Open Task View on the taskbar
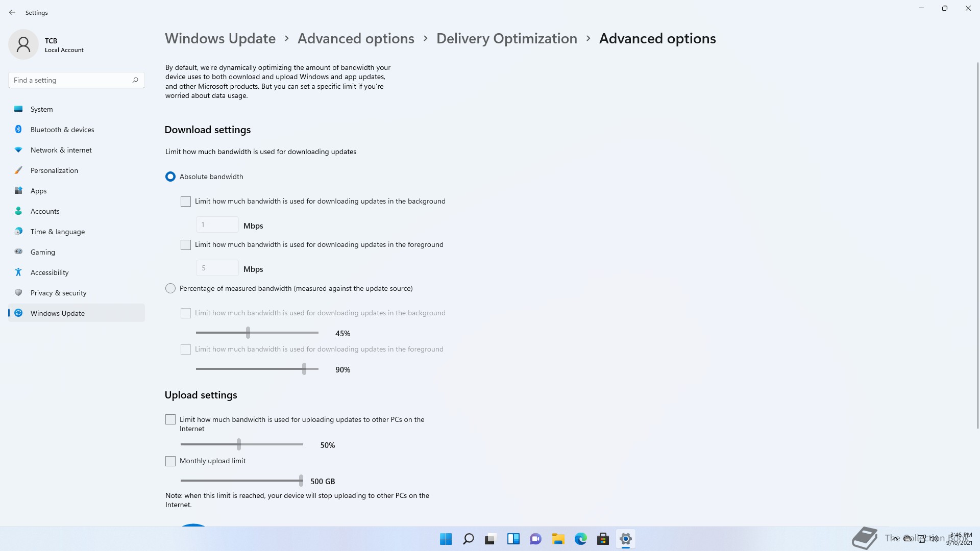980x551 pixels. (491, 539)
